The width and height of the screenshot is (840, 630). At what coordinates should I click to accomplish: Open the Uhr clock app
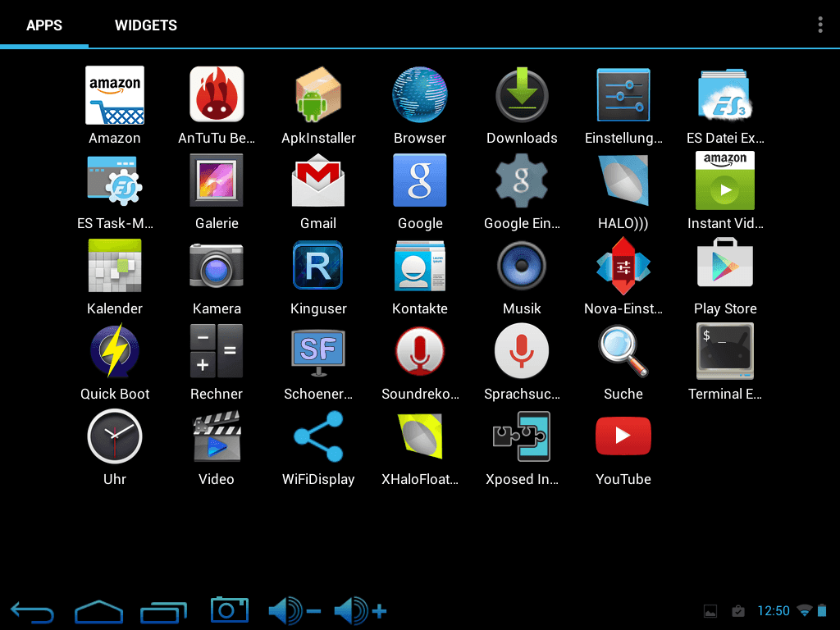tap(115, 436)
